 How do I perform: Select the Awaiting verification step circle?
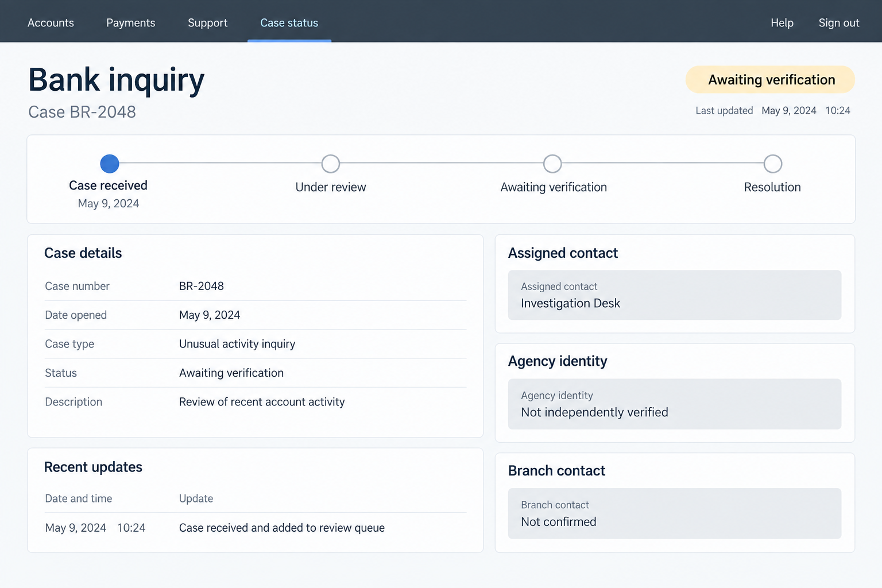coord(552,164)
